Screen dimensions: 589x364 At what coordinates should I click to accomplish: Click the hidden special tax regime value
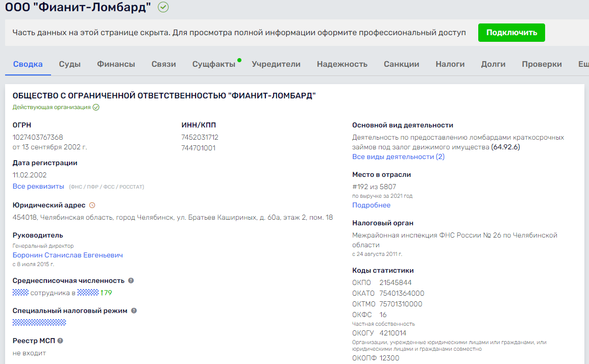pyautogui.click(x=39, y=322)
